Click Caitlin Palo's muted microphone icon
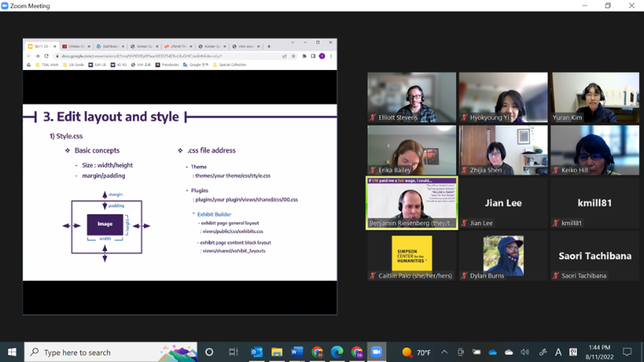 [373, 276]
